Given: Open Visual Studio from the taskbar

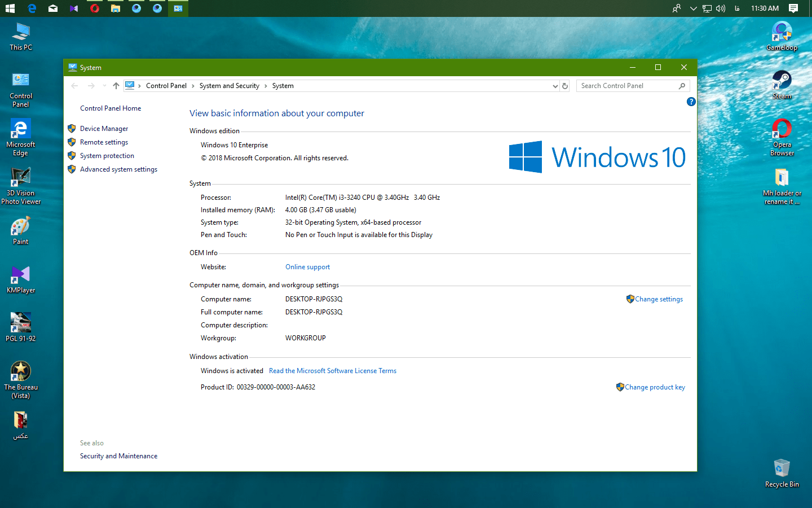Looking at the screenshot, I should (74, 8).
